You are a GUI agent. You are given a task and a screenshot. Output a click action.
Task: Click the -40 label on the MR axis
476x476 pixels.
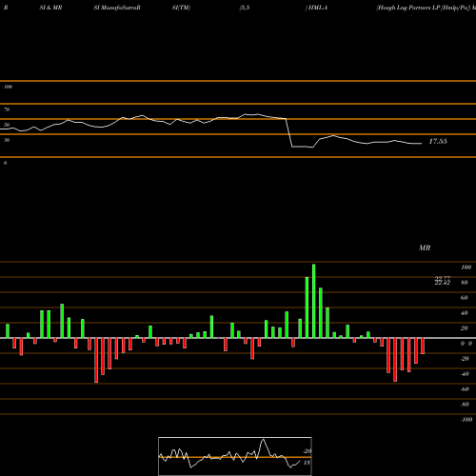(x=465, y=374)
